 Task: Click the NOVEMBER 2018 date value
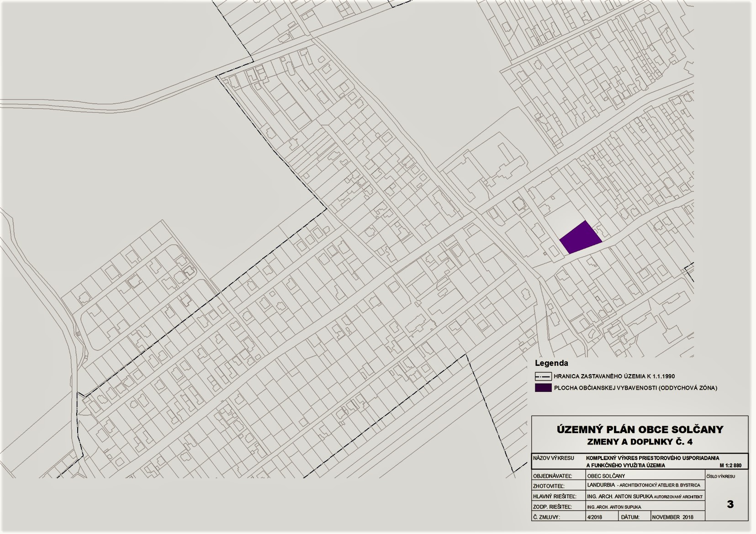point(672,517)
